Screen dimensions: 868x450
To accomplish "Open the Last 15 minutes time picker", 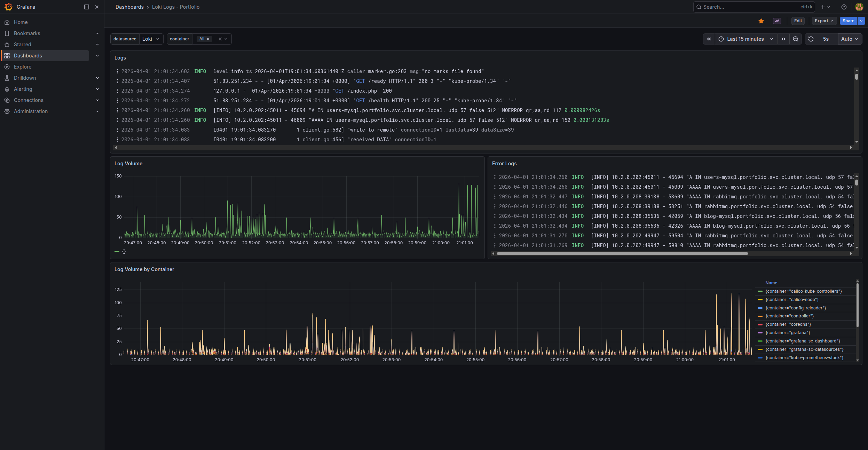I will pyautogui.click(x=745, y=39).
